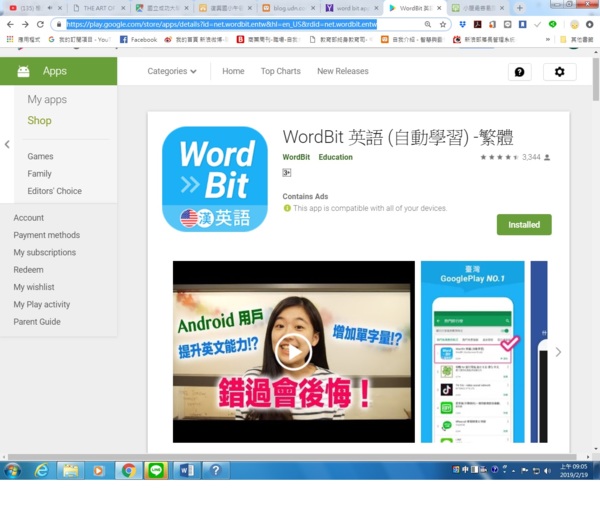
Task: Open the Education category link
Action: [335, 157]
